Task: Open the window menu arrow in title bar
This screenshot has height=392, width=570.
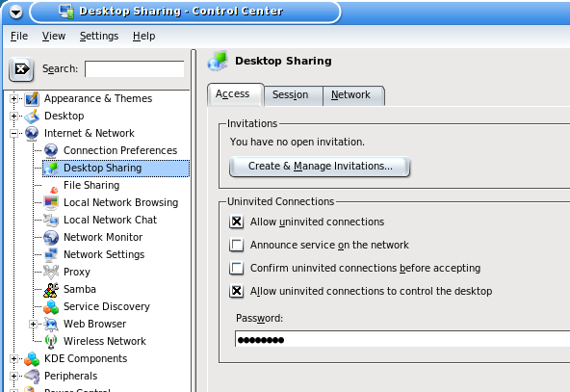Action: click(15, 12)
